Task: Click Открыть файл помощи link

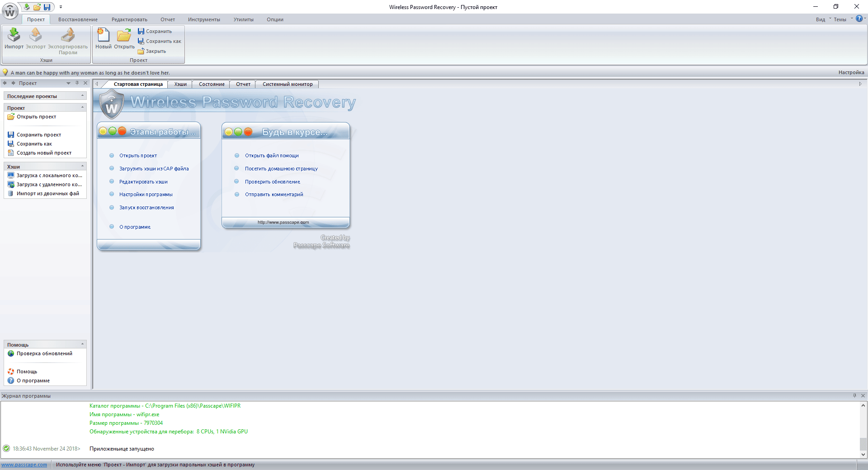Action: coord(272,155)
